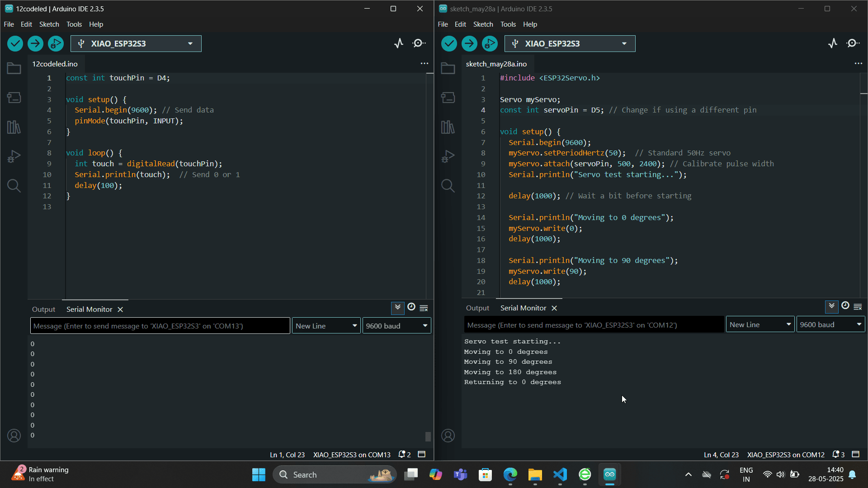This screenshot has width=868, height=488.
Task: Open Serial Plotter in 12codeled window
Action: tap(399, 43)
